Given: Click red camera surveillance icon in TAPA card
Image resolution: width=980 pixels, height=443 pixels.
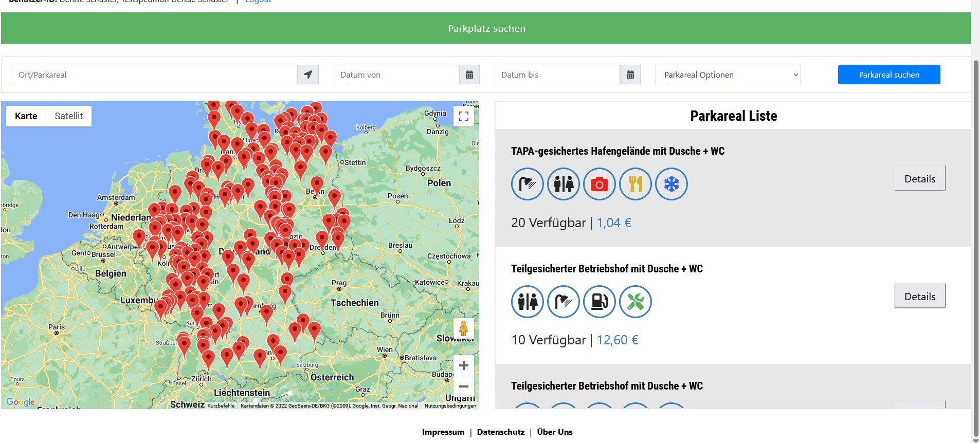Looking at the screenshot, I should (600, 184).
